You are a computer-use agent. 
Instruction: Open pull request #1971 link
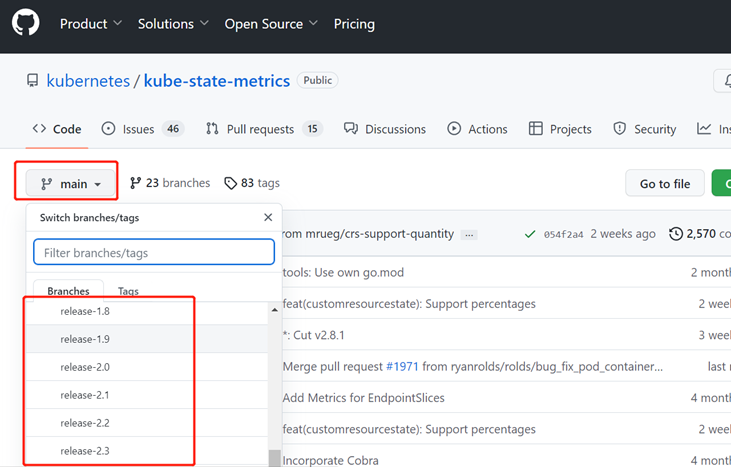click(x=402, y=366)
